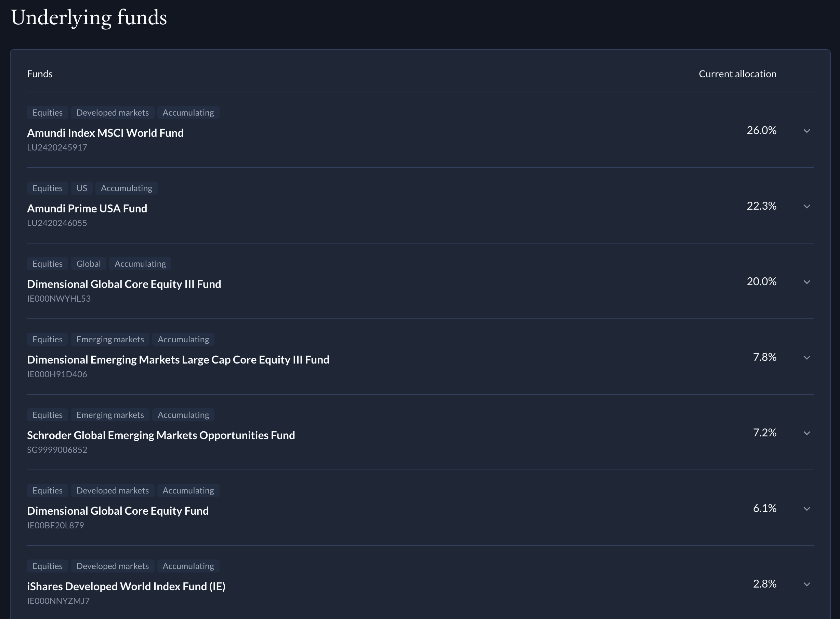Image resolution: width=840 pixels, height=619 pixels.
Task: Click the Equities tag on the first fund
Action: pos(47,113)
